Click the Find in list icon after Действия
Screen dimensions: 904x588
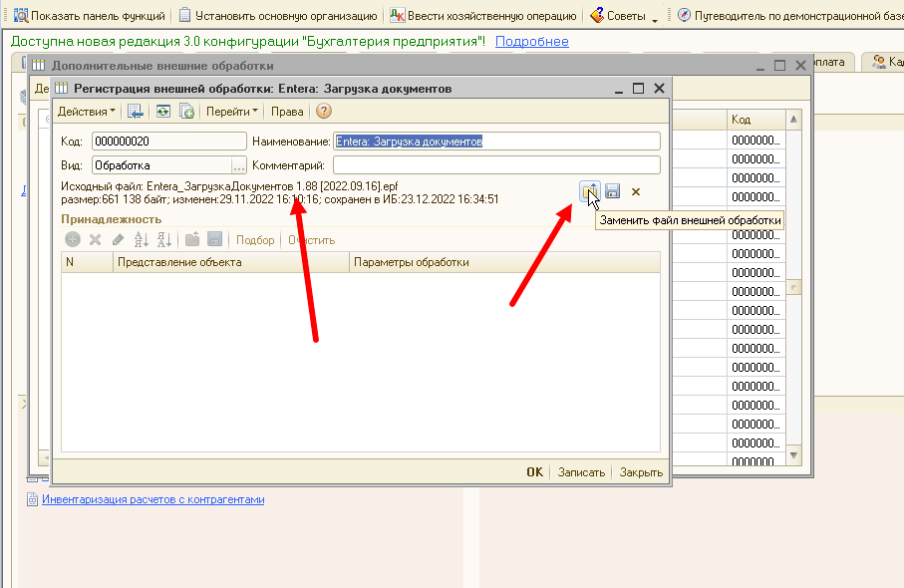pos(136,112)
